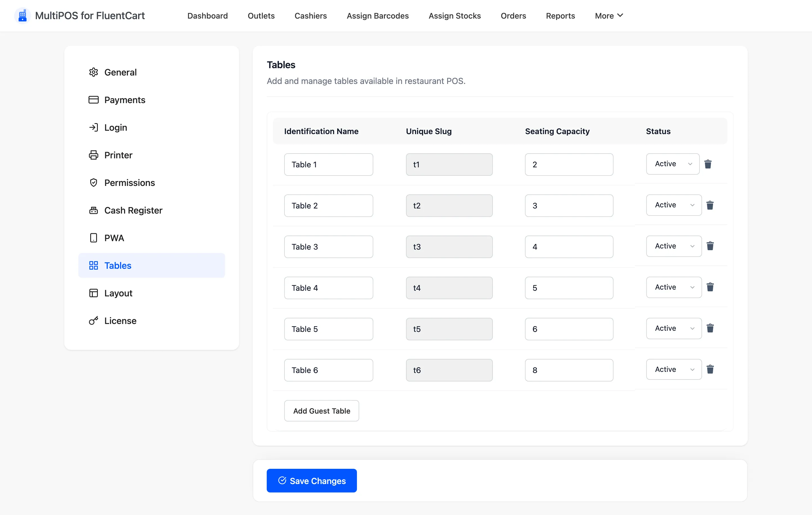Open the Reports nav item
This screenshot has width=812, height=515.
coord(561,16)
